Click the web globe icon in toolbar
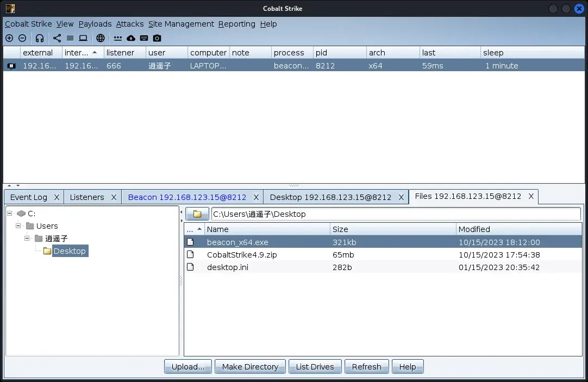 coord(101,38)
